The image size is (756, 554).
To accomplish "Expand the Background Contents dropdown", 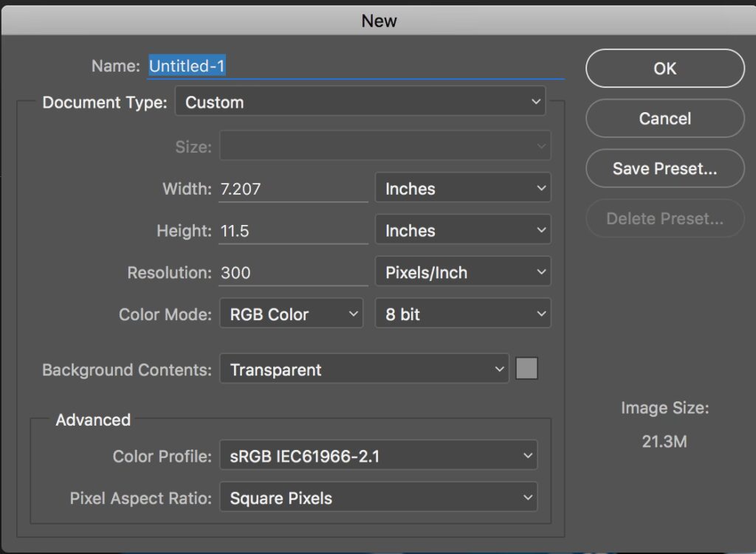I will [364, 370].
